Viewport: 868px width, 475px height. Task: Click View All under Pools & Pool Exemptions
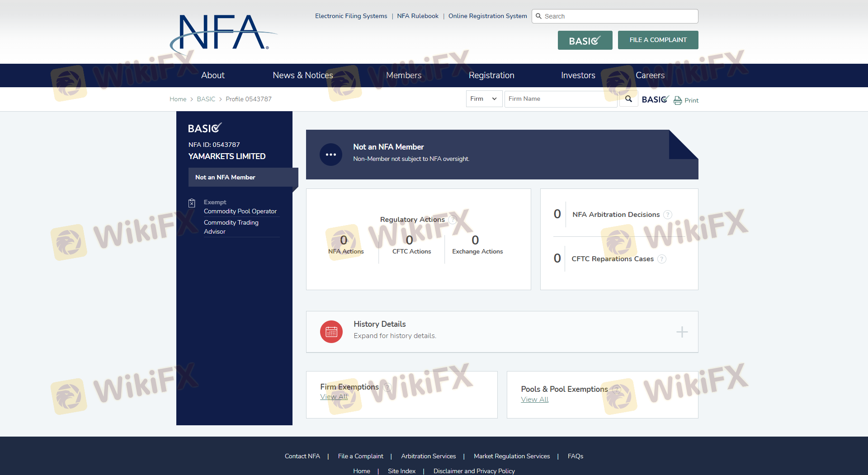534,400
